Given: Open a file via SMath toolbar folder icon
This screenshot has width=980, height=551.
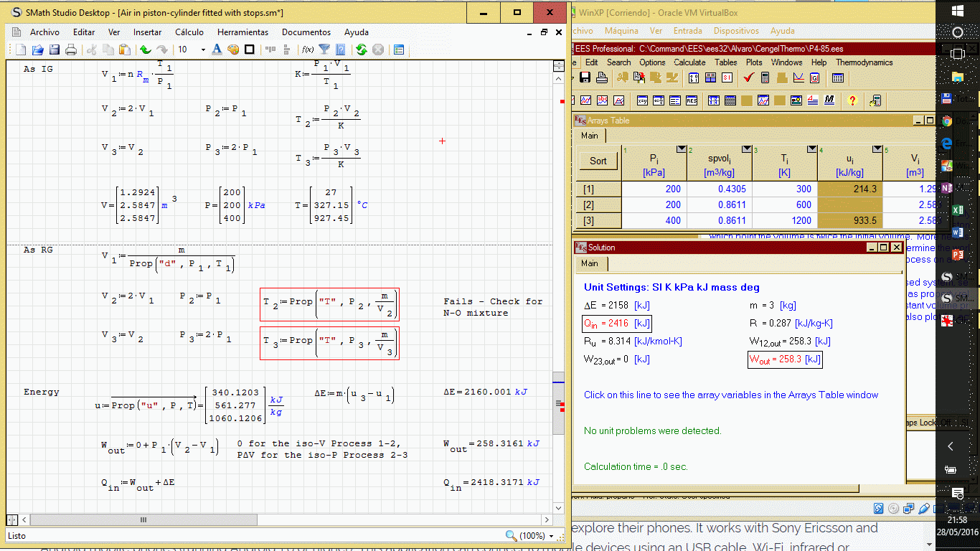Looking at the screenshot, I should tap(37, 50).
